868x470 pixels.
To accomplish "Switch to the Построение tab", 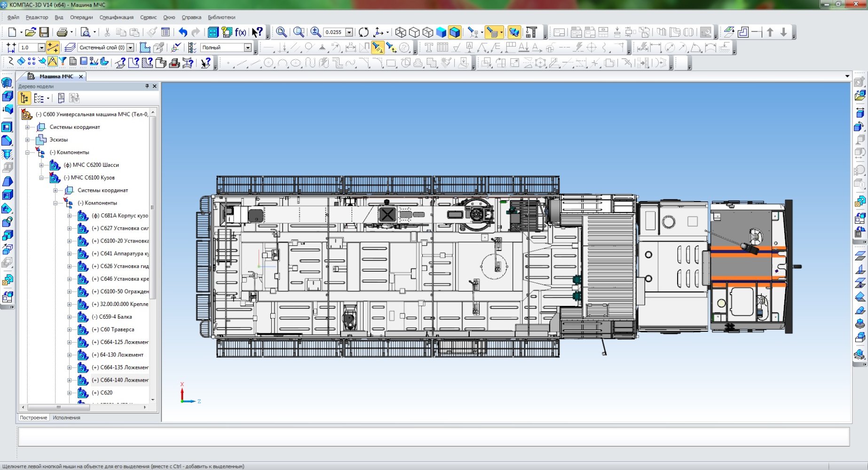I will [33, 417].
